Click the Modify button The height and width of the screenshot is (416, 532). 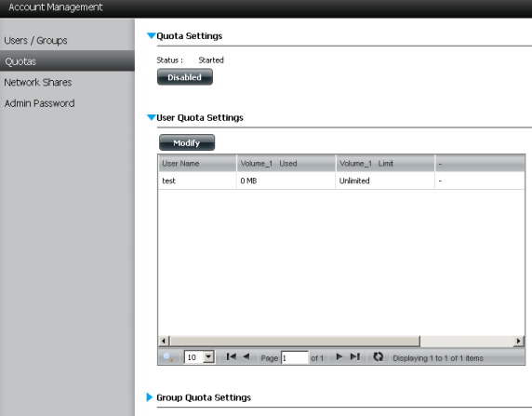coord(187,142)
